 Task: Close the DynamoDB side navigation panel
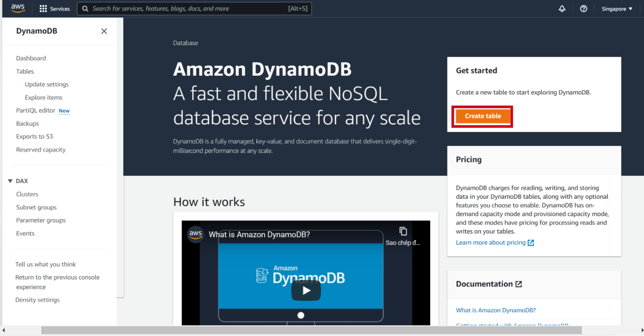(104, 31)
